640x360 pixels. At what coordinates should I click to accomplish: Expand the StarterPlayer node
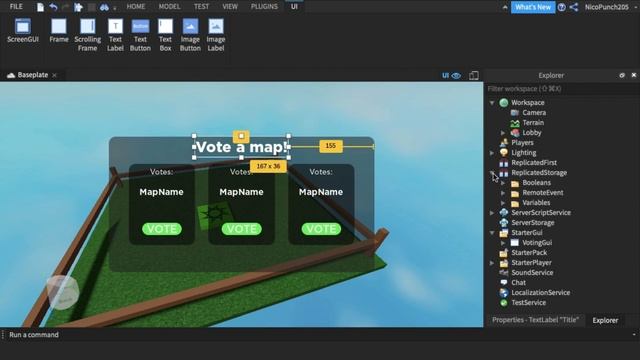click(x=492, y=263)
